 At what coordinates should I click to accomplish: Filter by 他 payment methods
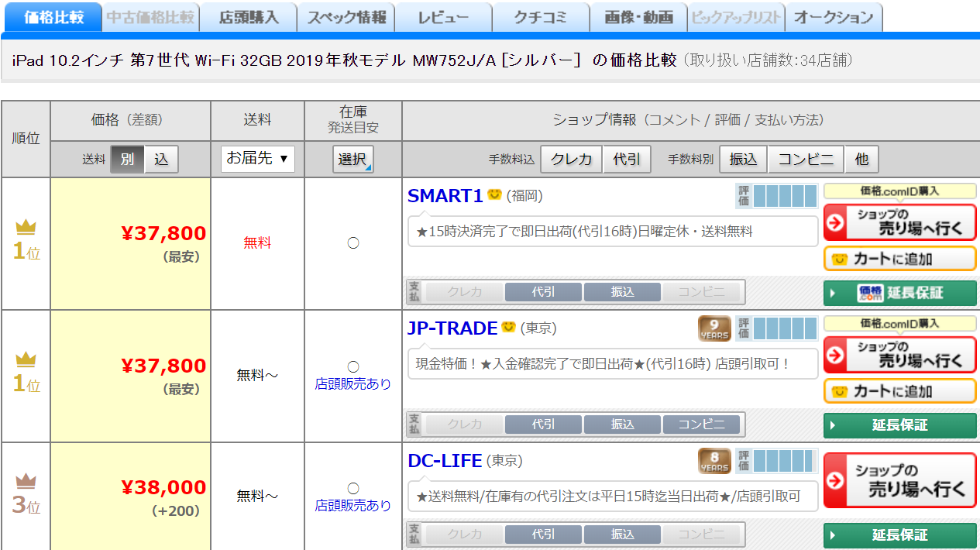[x=861, y=160]
